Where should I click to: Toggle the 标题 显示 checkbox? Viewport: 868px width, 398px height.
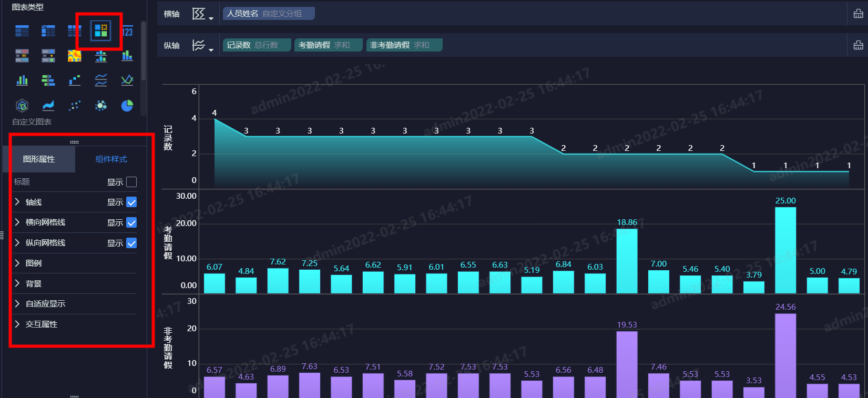(131, 182)
